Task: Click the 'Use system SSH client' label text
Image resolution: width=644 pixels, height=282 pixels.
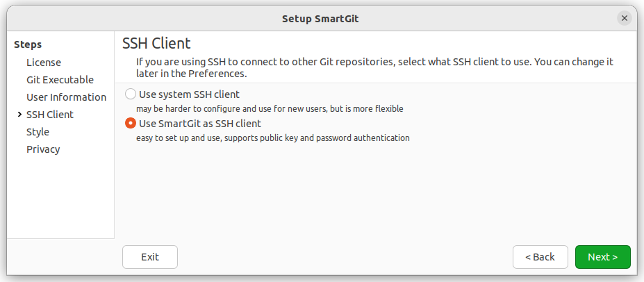Action: 189,94
